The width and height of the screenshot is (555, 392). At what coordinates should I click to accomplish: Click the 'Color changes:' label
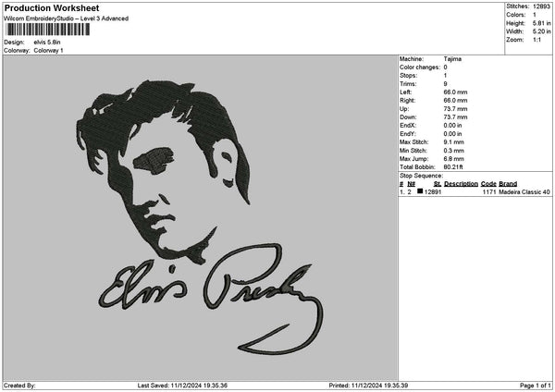(420, 67)
